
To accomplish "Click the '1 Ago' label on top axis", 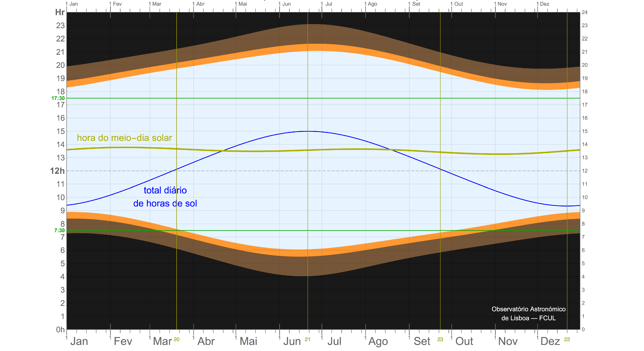I will [371, 4].
